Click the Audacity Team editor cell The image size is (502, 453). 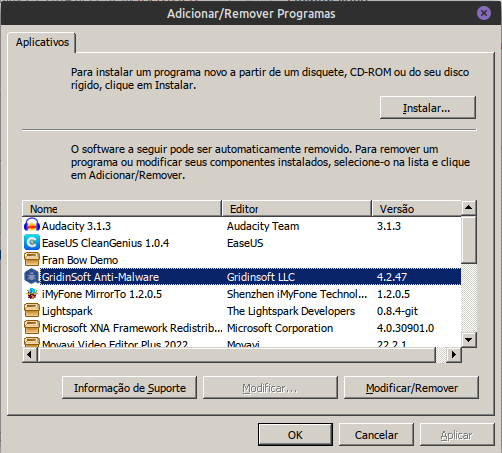263,226
